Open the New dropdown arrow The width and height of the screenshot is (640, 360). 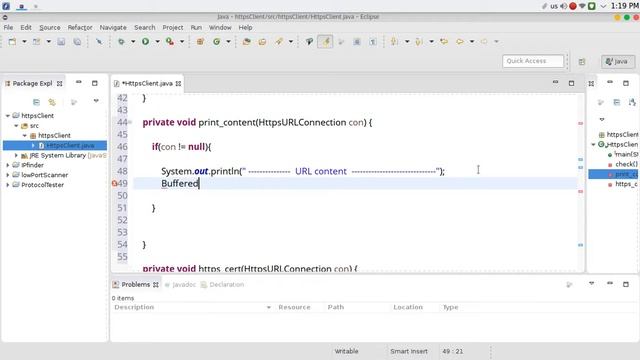(x=24, y=42)
